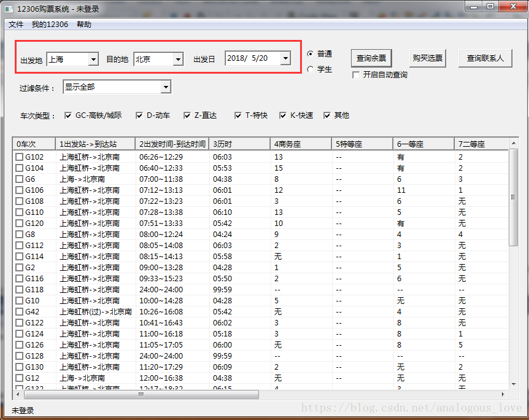Click the 2出发时间-到达时间 column header

(x=172, y=144)
